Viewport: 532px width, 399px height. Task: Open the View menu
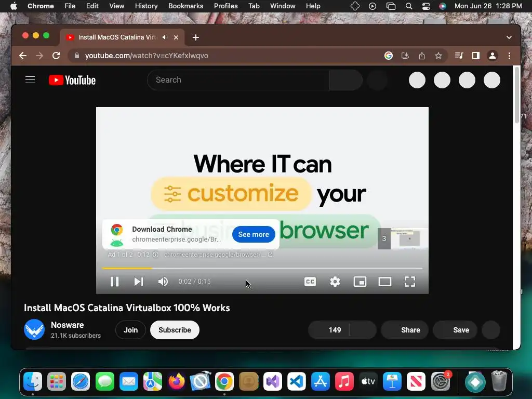(x=117, y=6)
